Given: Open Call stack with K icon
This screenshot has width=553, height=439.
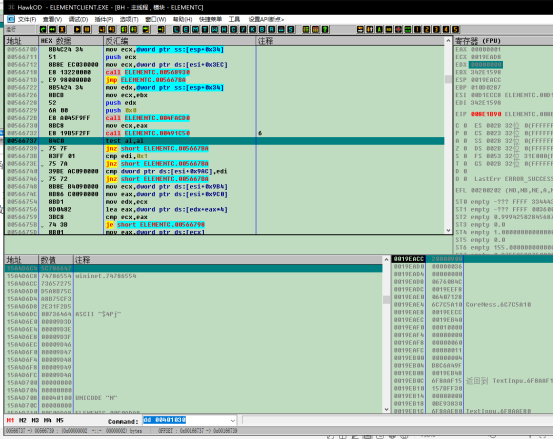Looking at the screenshot, I should (x=253, y=30).
